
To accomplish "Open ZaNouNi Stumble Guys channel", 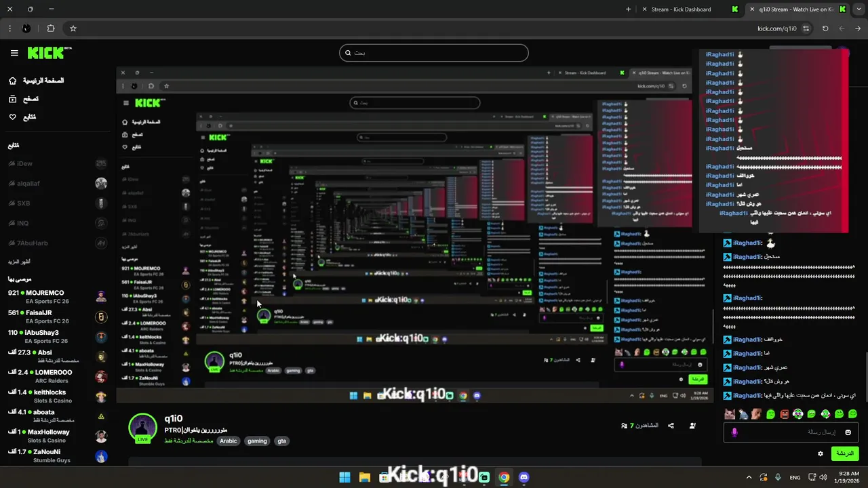I will coord(58,455).
